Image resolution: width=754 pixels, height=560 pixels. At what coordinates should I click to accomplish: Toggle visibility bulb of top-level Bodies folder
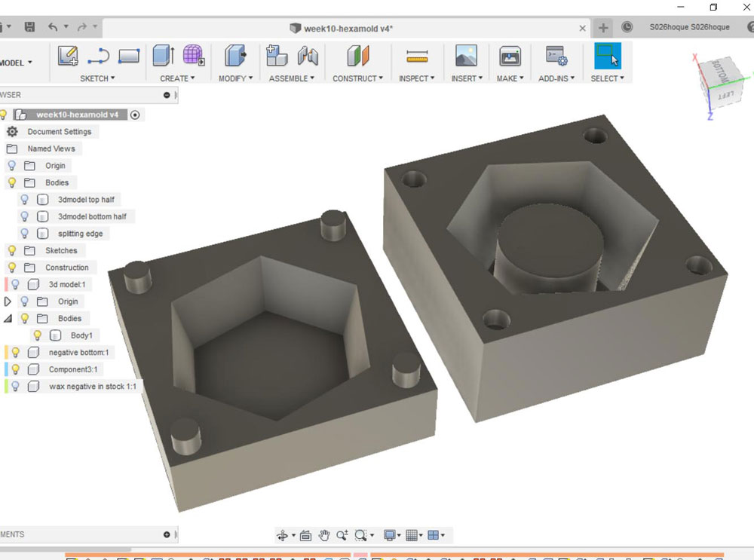[x=12, y=182]
